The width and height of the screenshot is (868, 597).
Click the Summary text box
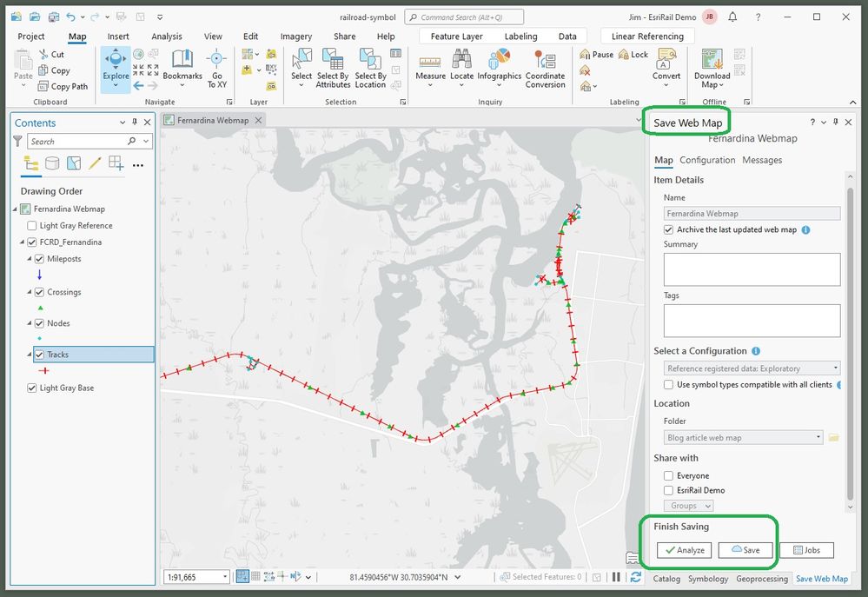752,269
